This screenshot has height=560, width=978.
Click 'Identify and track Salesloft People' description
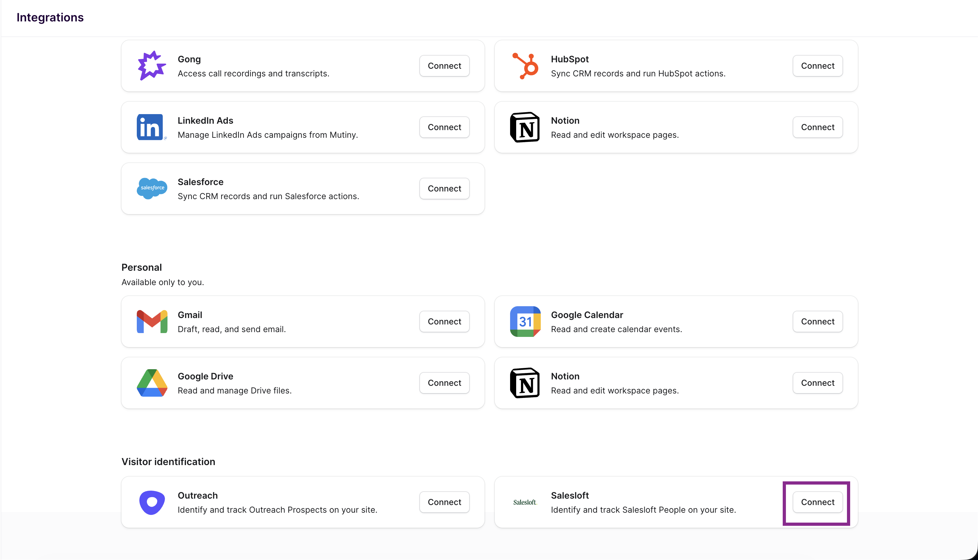pos(643,510)
